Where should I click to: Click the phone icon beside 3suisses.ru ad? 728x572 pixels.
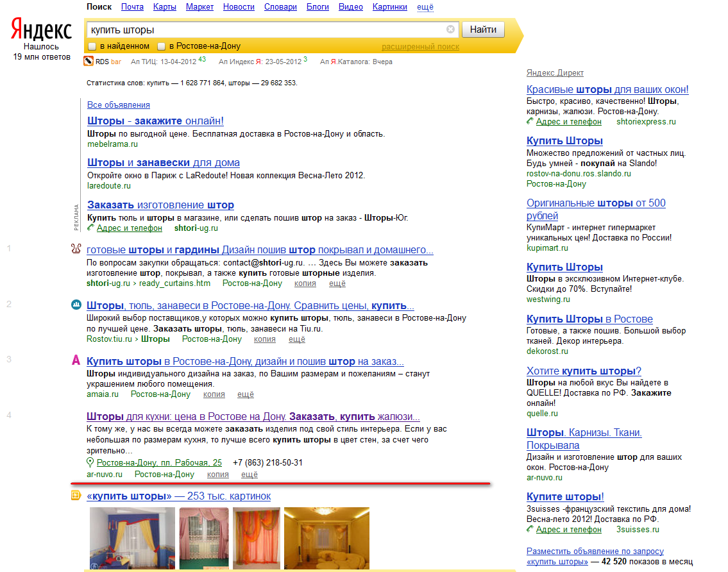tap(530, 529)
